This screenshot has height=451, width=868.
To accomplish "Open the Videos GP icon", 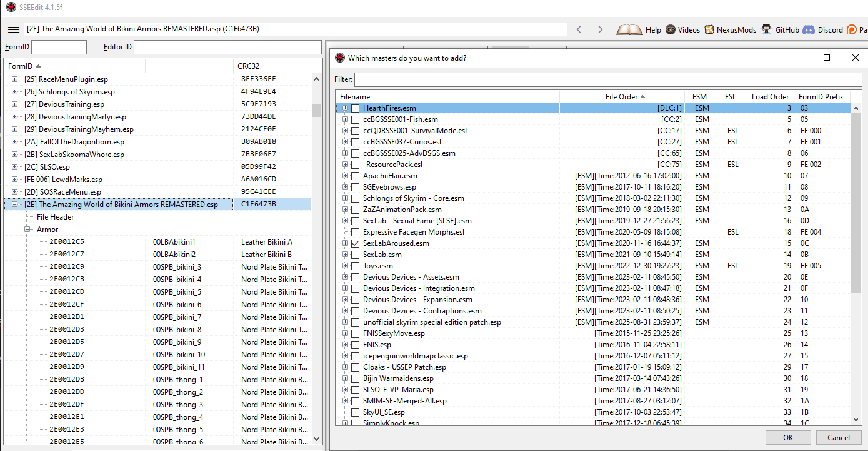I will [670, 29].
